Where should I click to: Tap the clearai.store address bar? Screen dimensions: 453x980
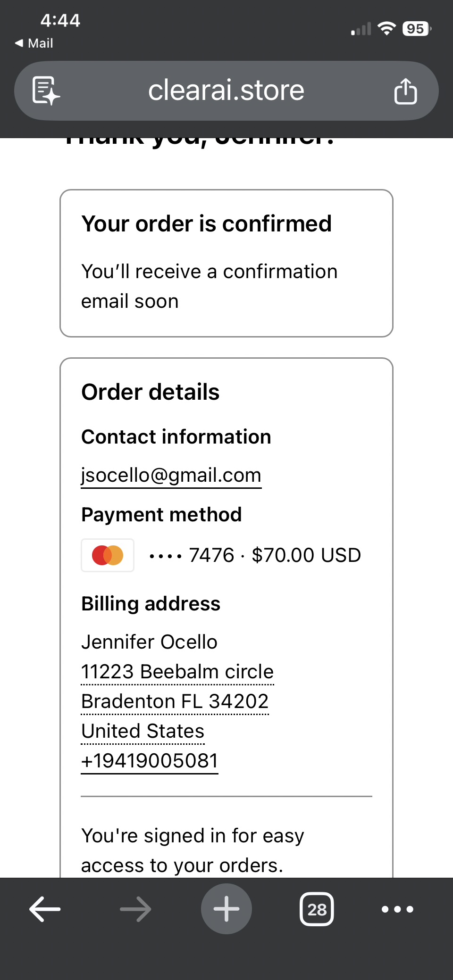pyautogui.click(x=226, y=91)
